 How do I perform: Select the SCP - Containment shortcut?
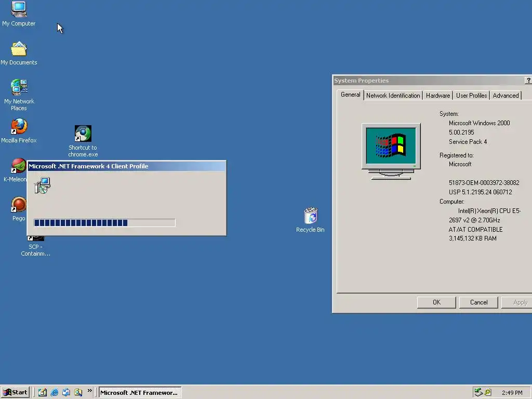click(36, 247)
